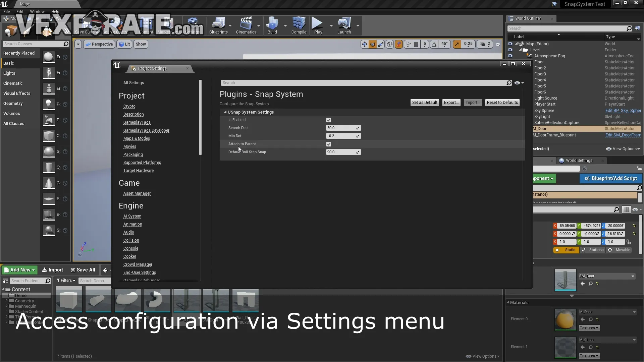Toggle rotation snap angle icon
Viewport: 644px width, 362px height.
tap(434, 44)
